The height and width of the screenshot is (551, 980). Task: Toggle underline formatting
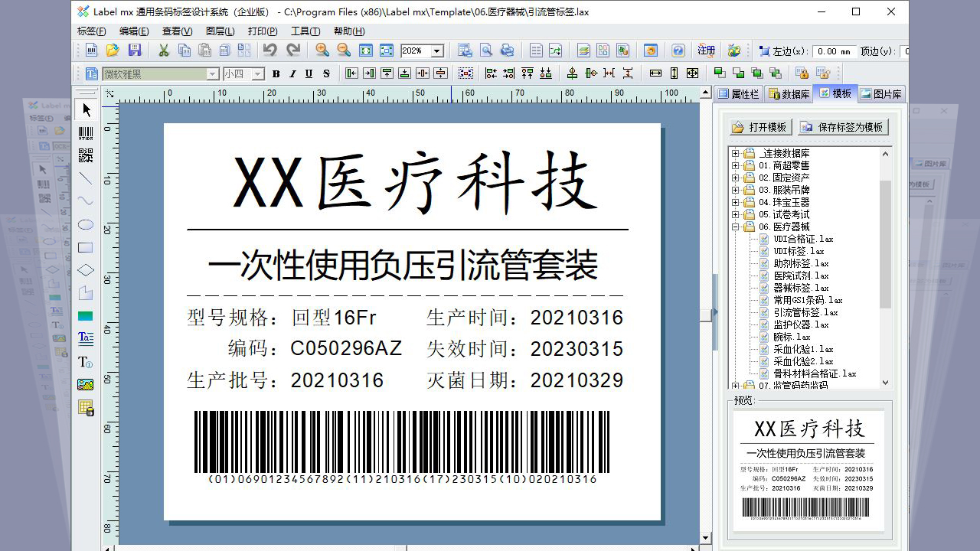tap(309, 73)
